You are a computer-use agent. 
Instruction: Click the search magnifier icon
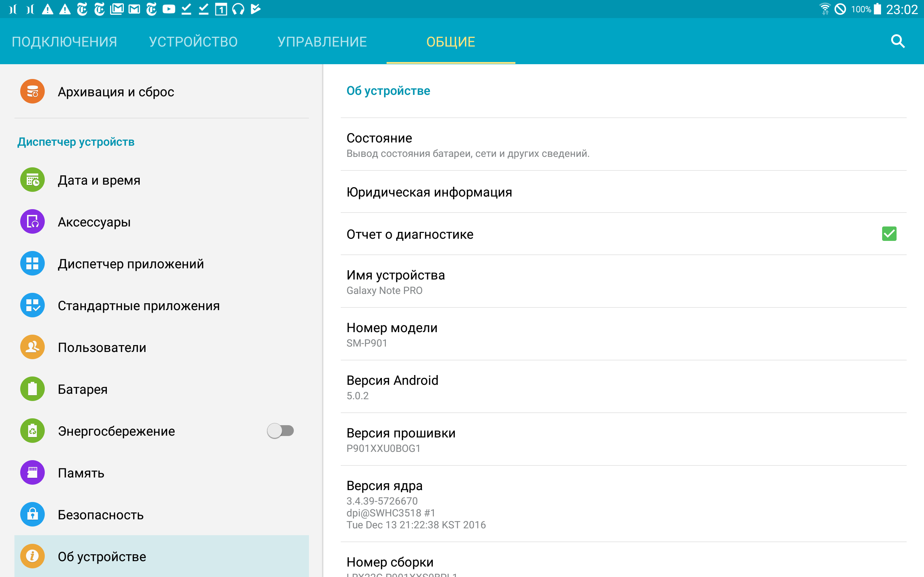pyautogui.click(x=897, y=41)
